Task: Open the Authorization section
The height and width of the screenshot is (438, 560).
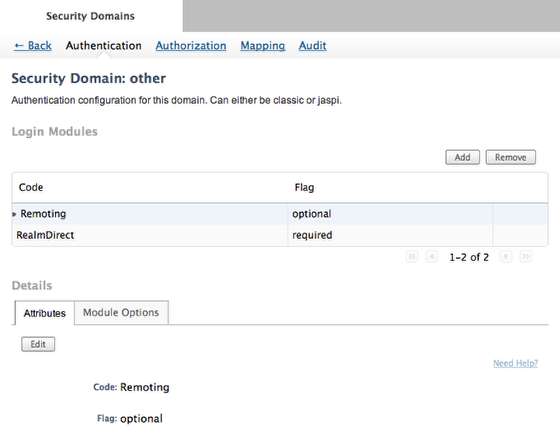Action: [x=191, y=46]
